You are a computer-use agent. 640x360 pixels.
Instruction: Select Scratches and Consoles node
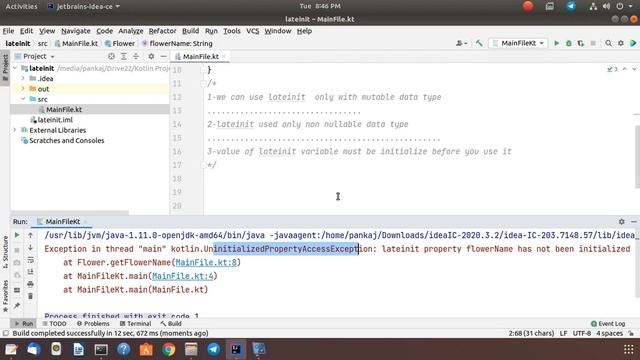67,140
